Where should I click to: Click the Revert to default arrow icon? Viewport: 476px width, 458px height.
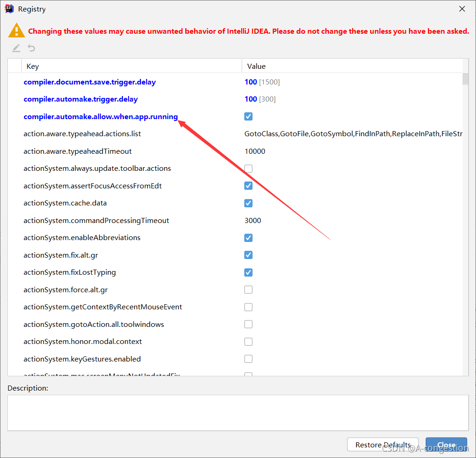(31, 48)
